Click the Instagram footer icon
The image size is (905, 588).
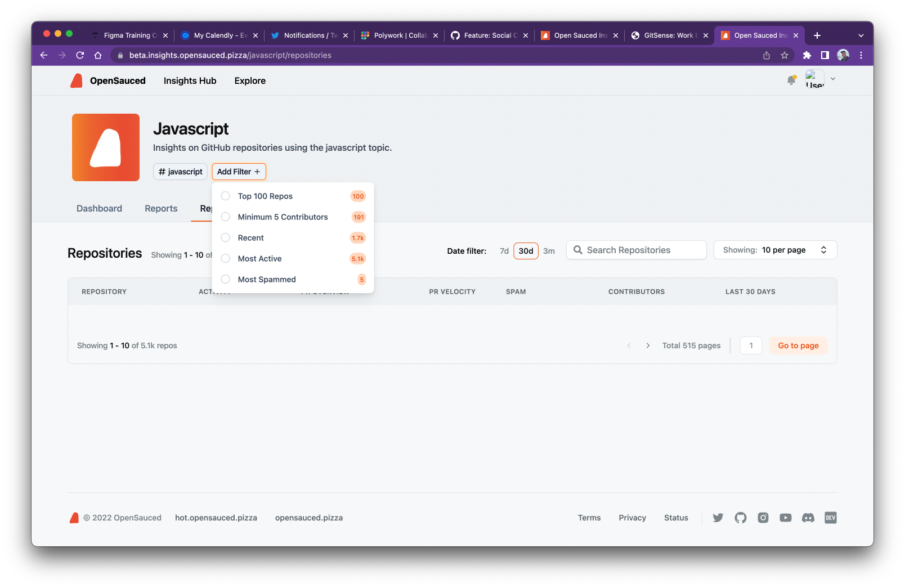point(763,518)
